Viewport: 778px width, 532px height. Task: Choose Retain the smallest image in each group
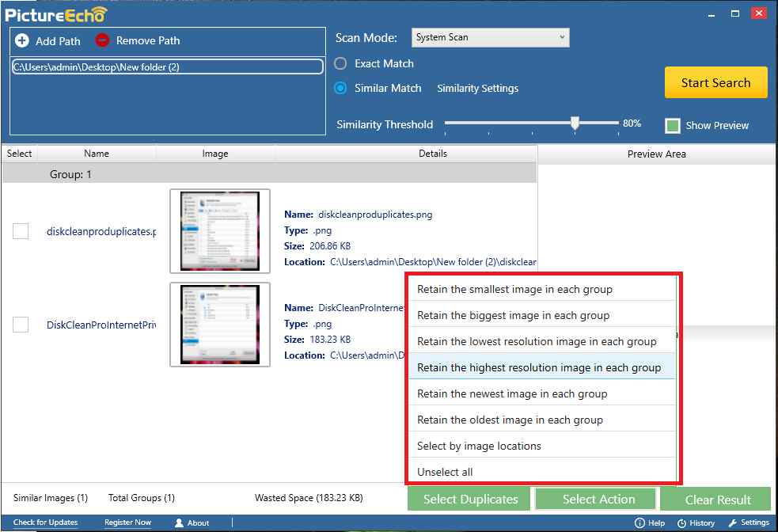[x=542, y=289]
